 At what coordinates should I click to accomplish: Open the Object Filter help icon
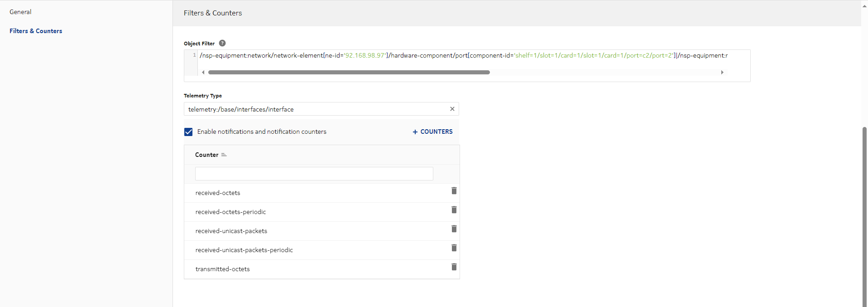point(222,44)
